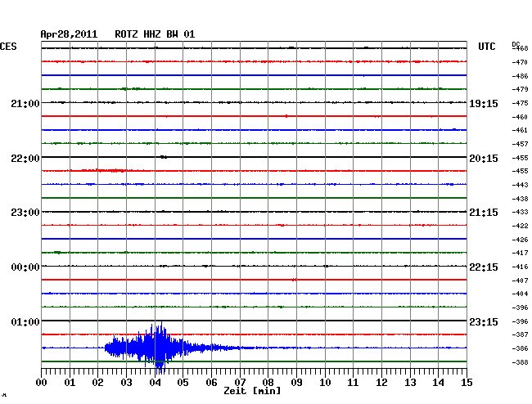Click the DC offset value -438

[520, 199]
